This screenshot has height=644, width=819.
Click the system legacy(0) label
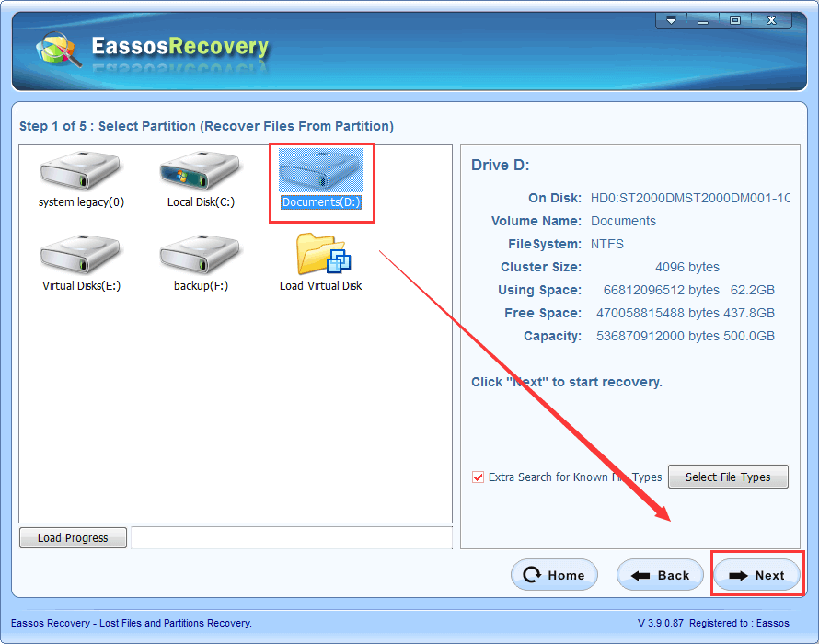82,202
